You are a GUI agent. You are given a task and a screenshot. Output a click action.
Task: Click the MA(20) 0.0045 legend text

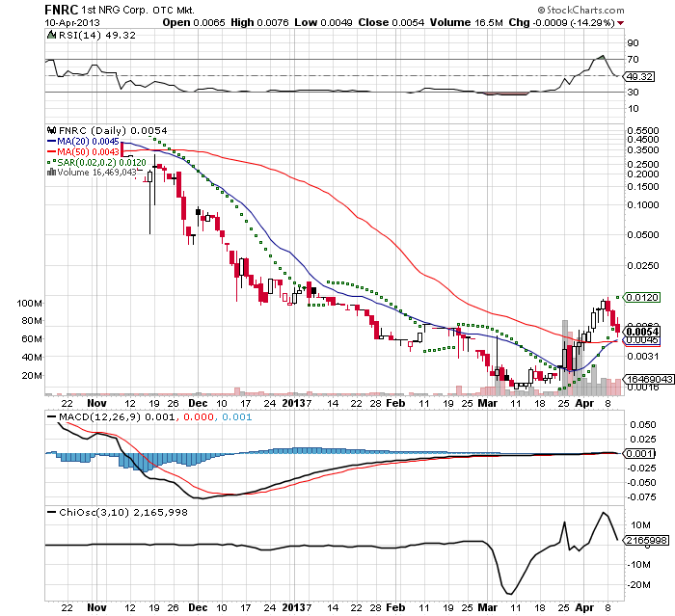coord(88,141)
